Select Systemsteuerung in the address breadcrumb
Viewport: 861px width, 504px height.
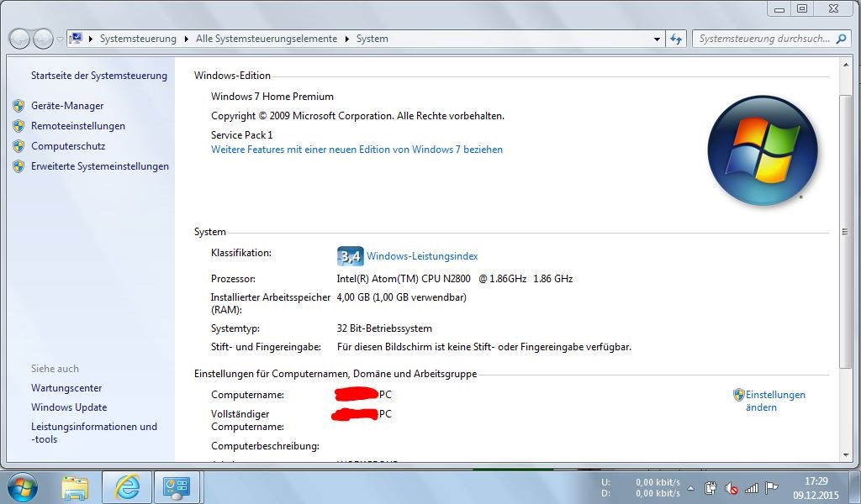click(x=138, y=39)
